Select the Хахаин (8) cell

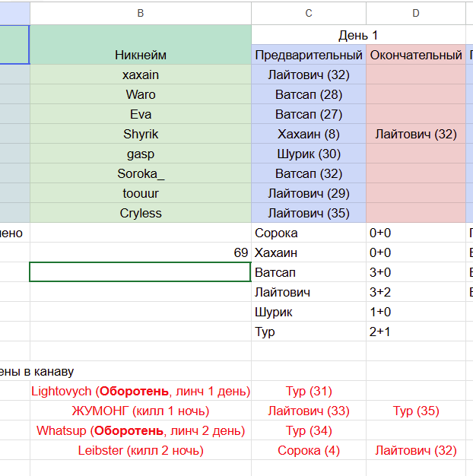pyautogui.click(x=309, y=134)
